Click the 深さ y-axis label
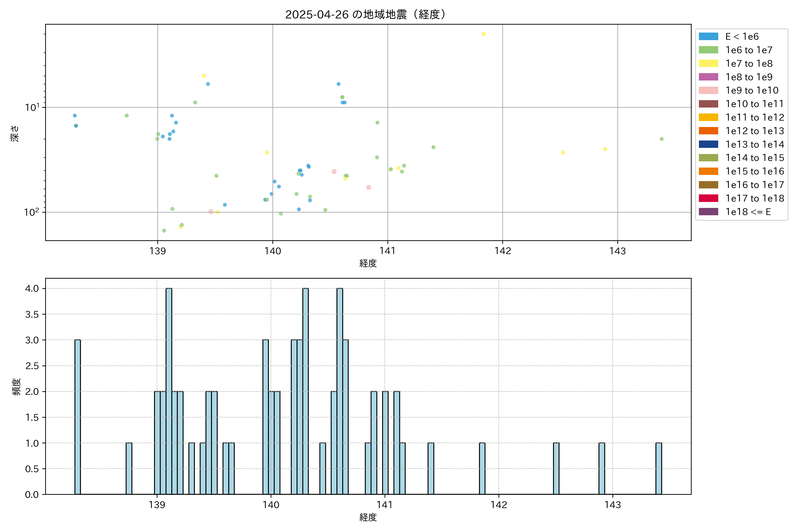Viewport: 798px width, 532px height. point(15,133)
